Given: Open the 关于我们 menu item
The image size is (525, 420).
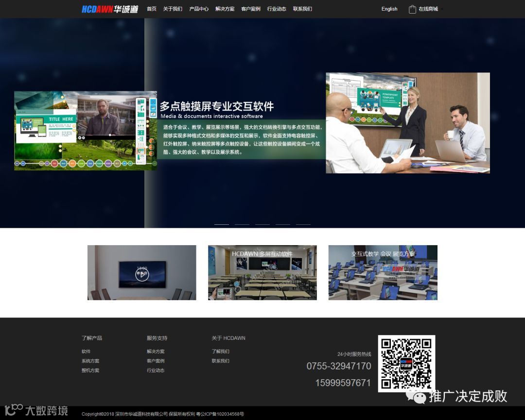Looking at the screenshot, I should click(173, 9).
